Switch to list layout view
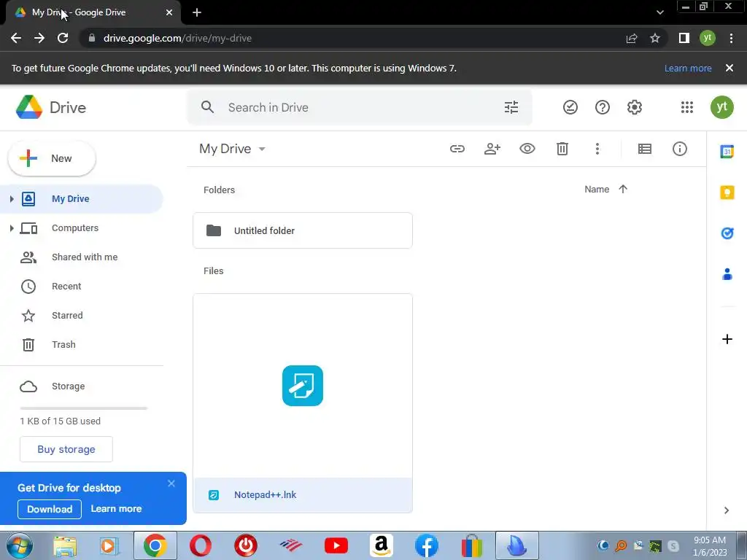This screenshot has height=560, width=747. pos(645,149)
